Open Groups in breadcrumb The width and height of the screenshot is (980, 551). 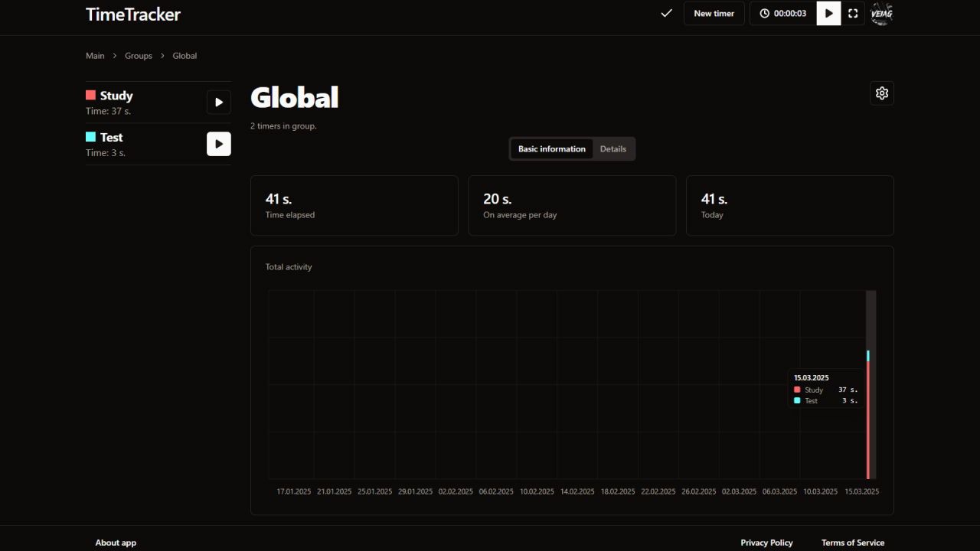(139, 56)
